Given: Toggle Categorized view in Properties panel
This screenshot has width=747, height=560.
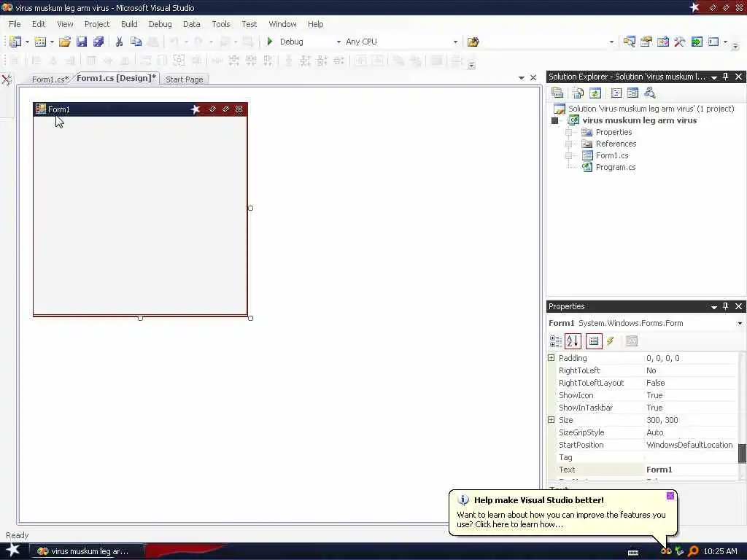Looking at the screenshot, I should tap(555, 341).
